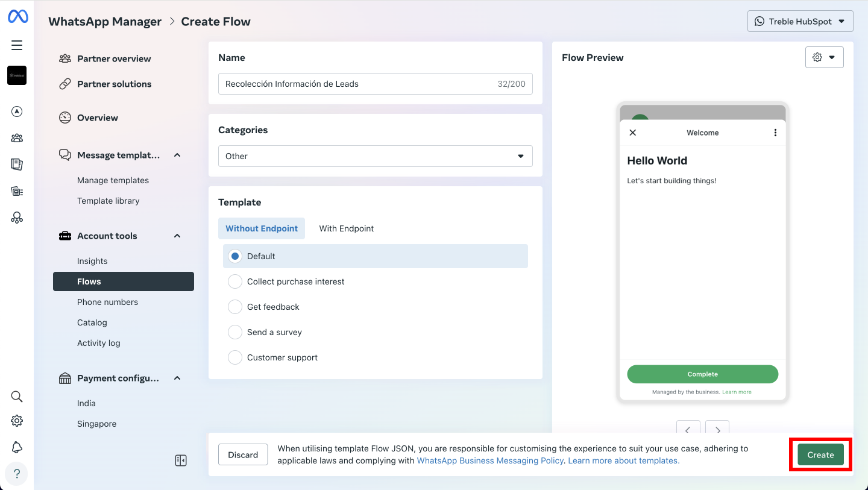Viewport: 868px width, 490px height.
Task: Open the Treble HubSpot account dropdown
Action: click(x=800, y=21)
